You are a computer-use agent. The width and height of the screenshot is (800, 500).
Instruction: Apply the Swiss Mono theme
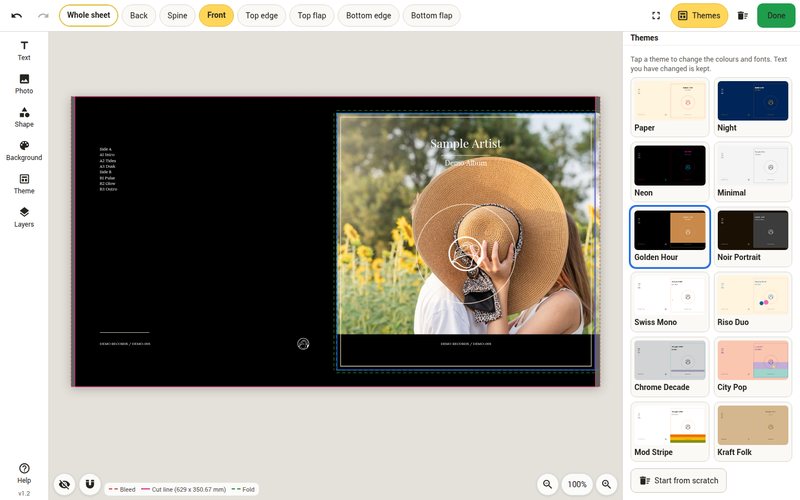(x=669, y=302)
